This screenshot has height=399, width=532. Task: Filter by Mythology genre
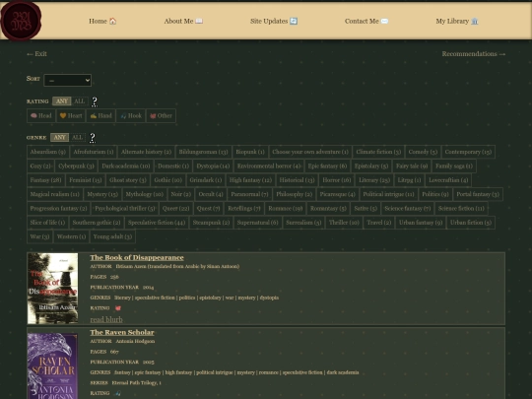[x=145, y=194]
